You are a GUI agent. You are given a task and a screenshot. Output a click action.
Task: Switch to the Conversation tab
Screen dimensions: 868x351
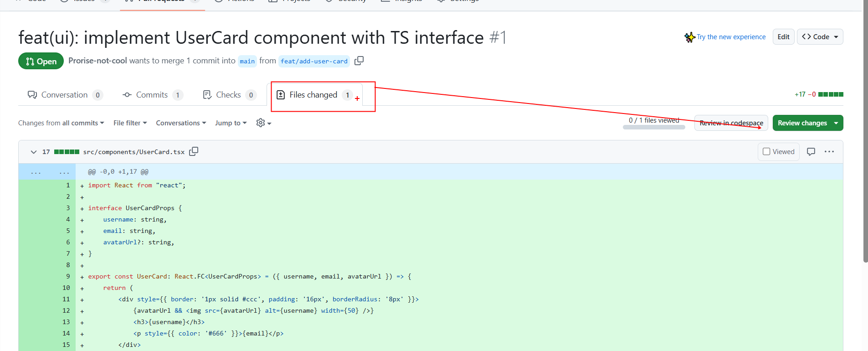(64, 95)
